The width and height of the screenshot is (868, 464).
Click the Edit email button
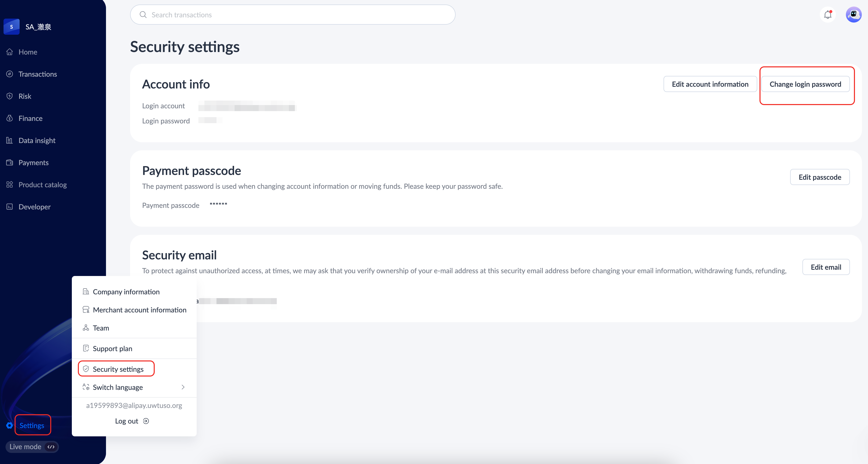coord(826,267)
